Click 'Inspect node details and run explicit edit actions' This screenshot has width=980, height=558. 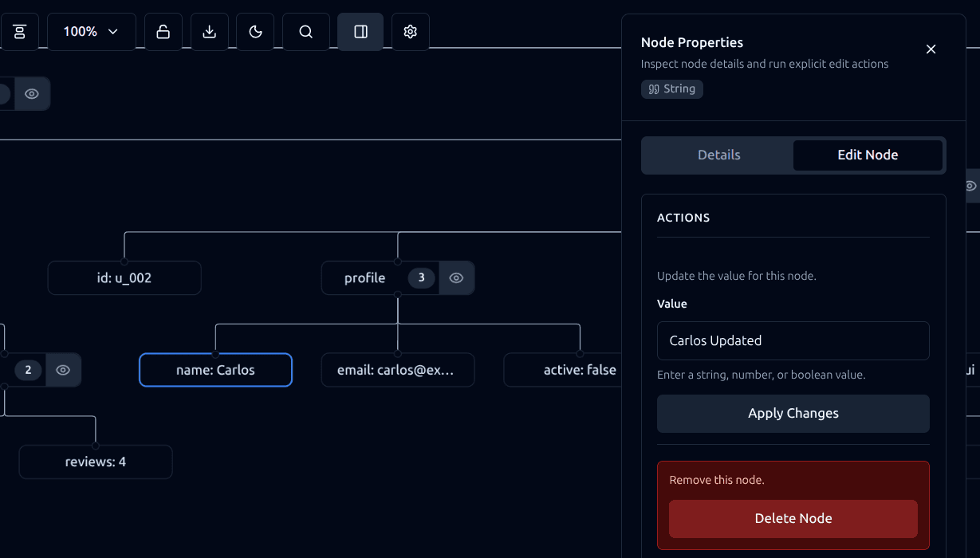coord(765,64)
